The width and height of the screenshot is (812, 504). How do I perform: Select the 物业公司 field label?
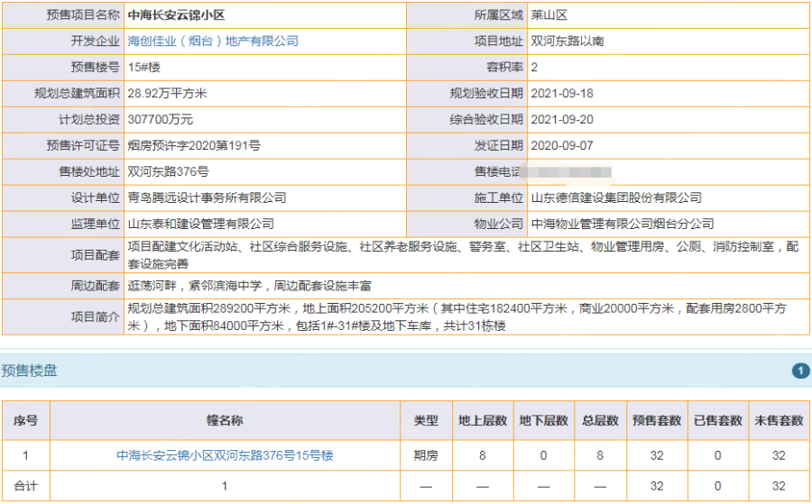tap(498, 225)
